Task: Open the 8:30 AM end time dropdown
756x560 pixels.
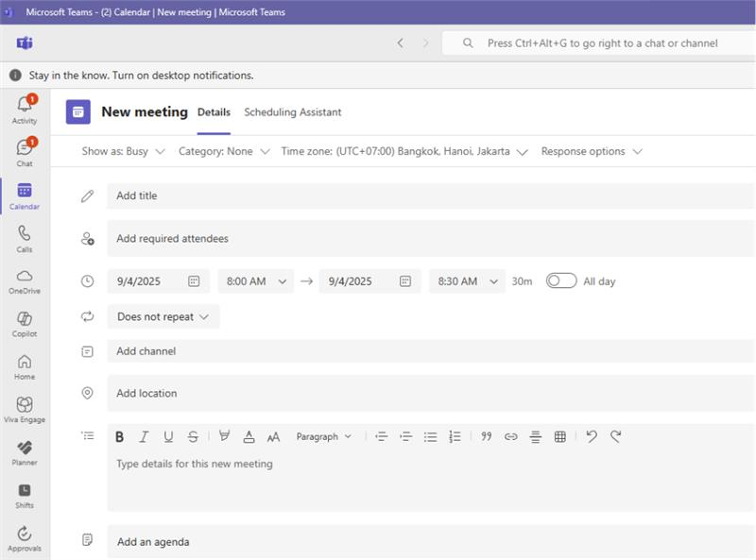Action: point(467,281)
